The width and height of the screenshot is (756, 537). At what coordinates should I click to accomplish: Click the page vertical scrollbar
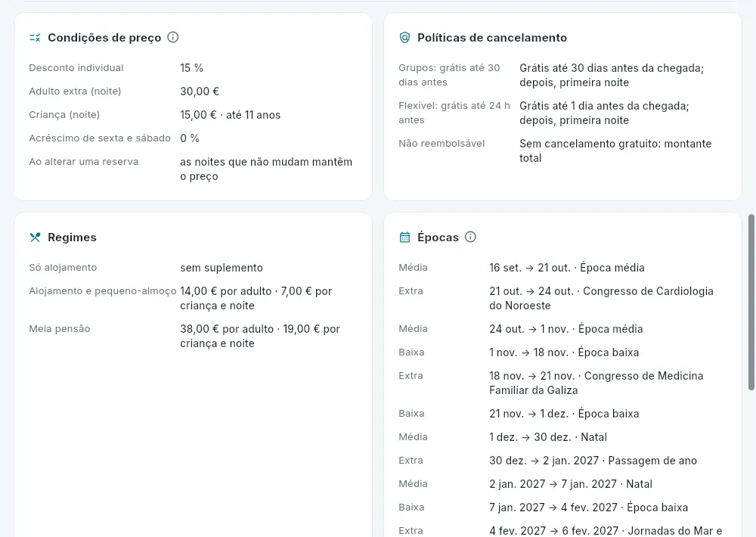[x=751, y=303]
